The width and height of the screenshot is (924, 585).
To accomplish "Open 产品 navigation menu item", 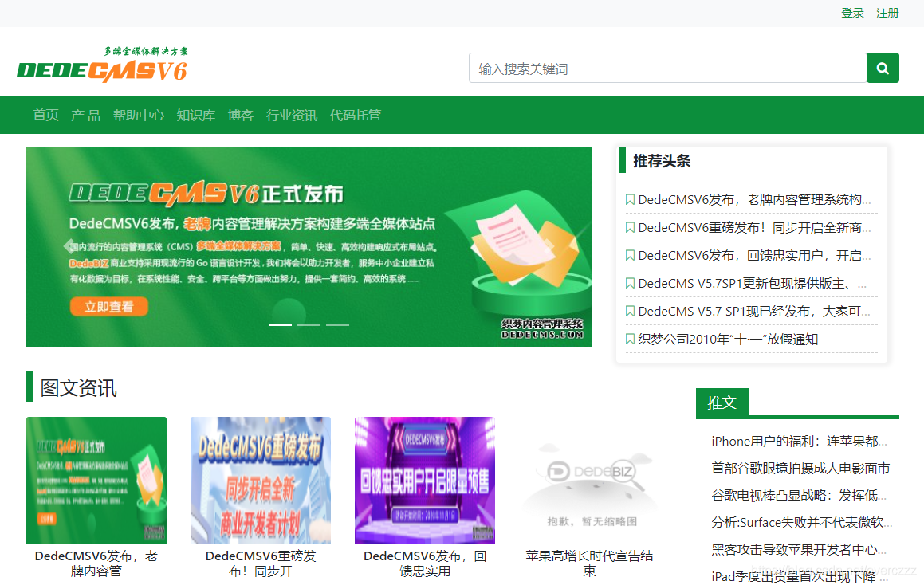I will click(x=85, y=115).
